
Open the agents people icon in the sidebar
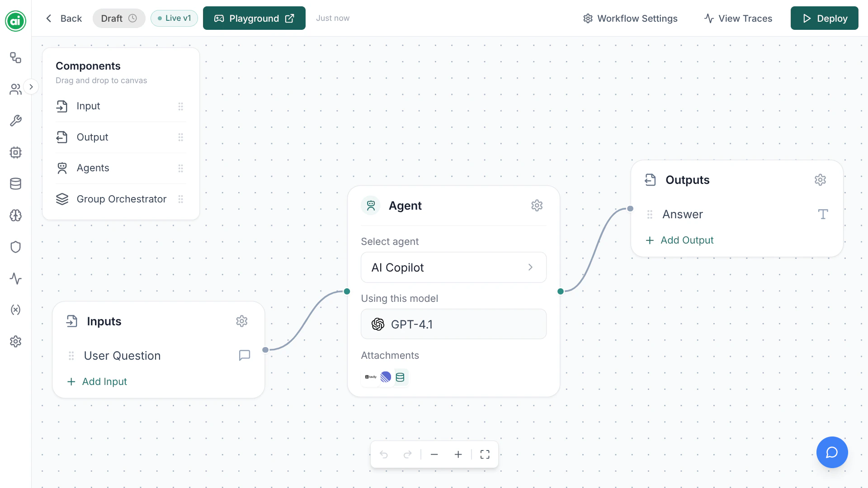pos(16,89)
